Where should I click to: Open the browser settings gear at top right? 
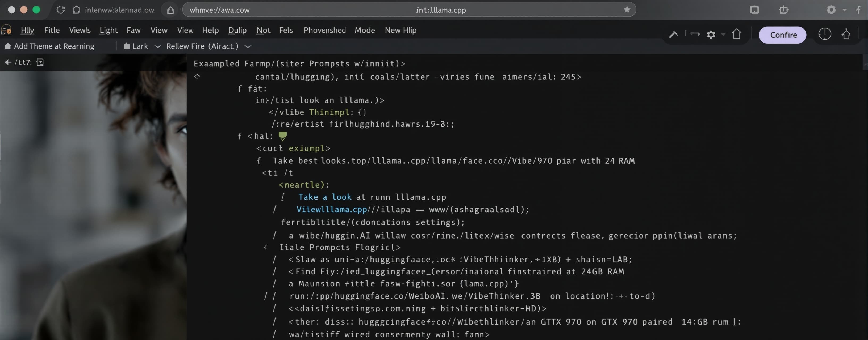click(831, 10)
